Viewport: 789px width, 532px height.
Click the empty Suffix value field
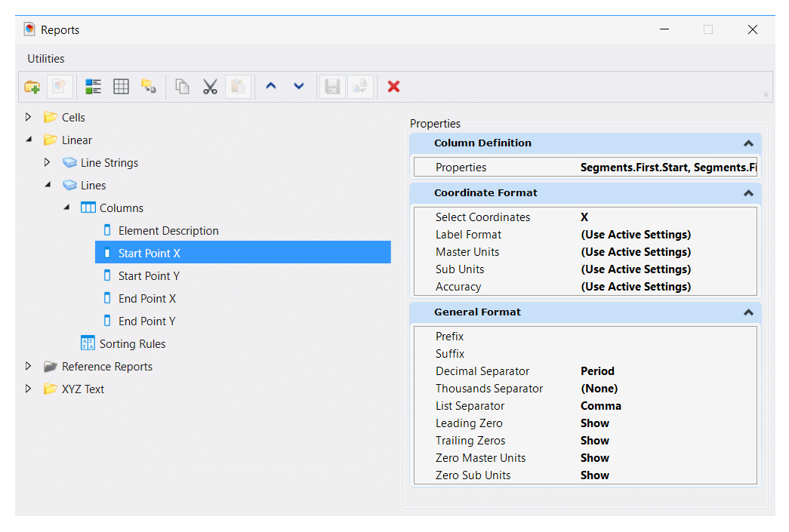[x=668, y=354]
